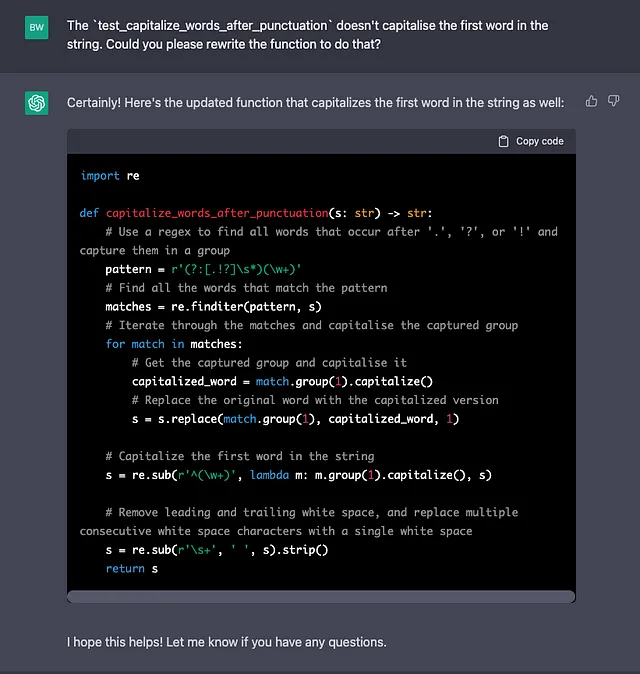The width and height of the screenshot is (640, 674).
Task: Click the thumbs down feedback icon
Action: (614, 101)
